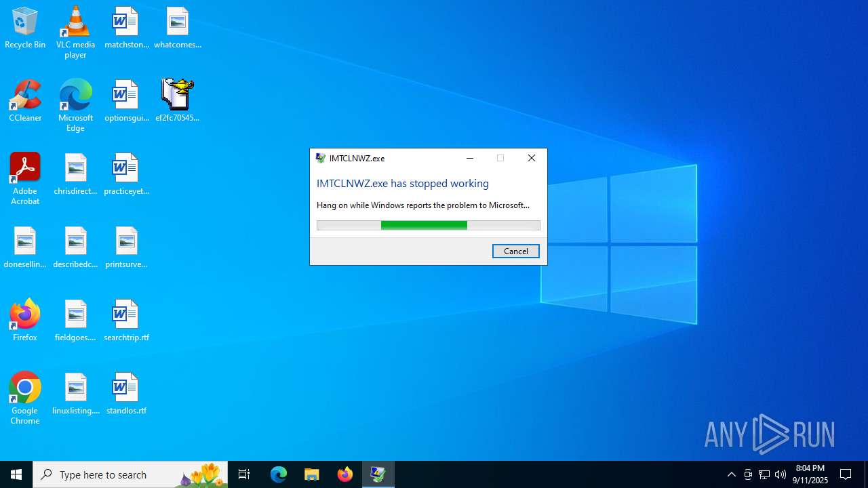Select the linuxlisting... file icon
The height and width of the screenshot is (488, 868).
tap(75, 394)
